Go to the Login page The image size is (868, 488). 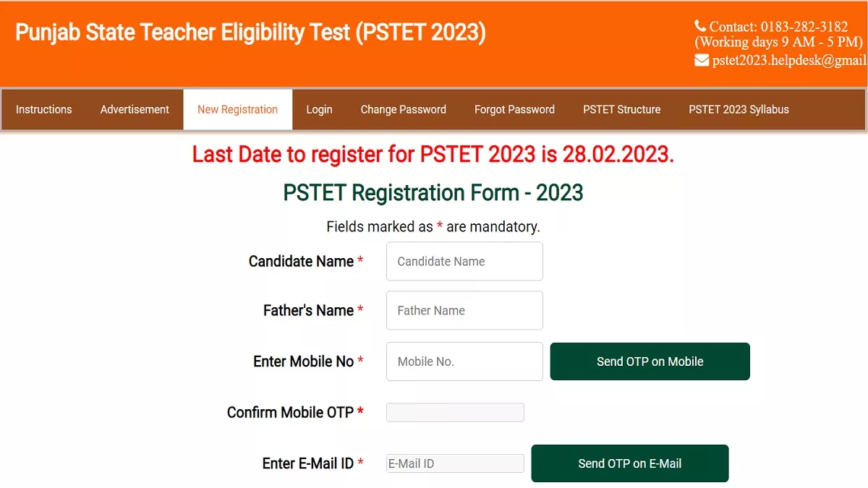(x=319, y=110)
